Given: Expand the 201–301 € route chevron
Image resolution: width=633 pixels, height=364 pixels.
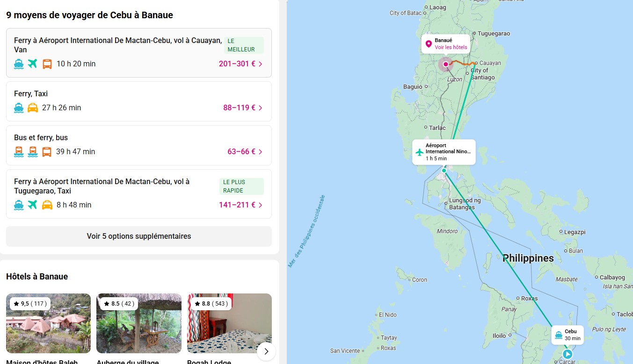Looking at the screenshot, I should (261, 64).
